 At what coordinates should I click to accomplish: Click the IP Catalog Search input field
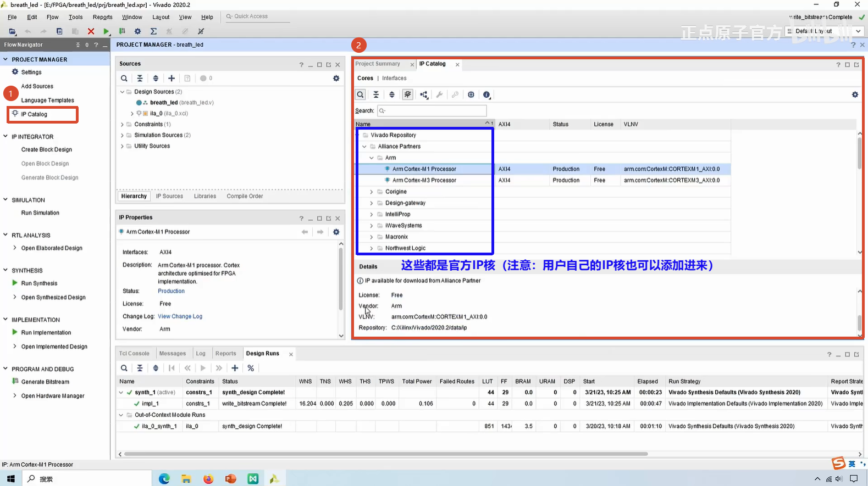432,110
